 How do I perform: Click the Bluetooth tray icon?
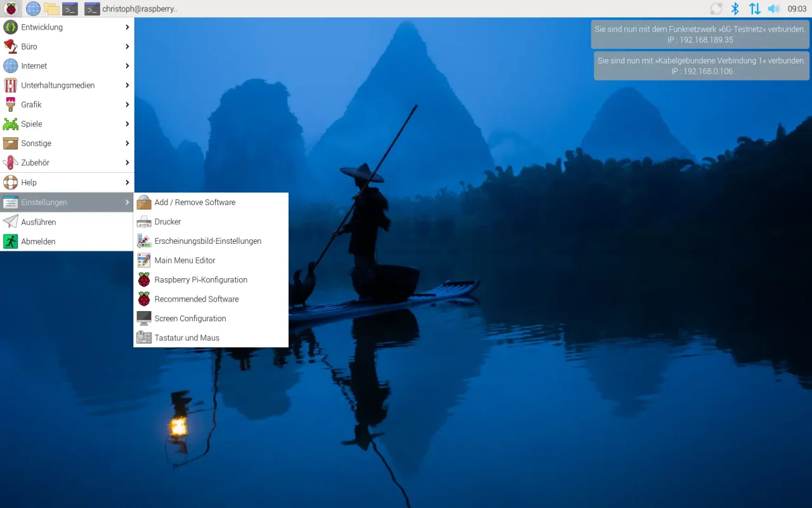735,9
